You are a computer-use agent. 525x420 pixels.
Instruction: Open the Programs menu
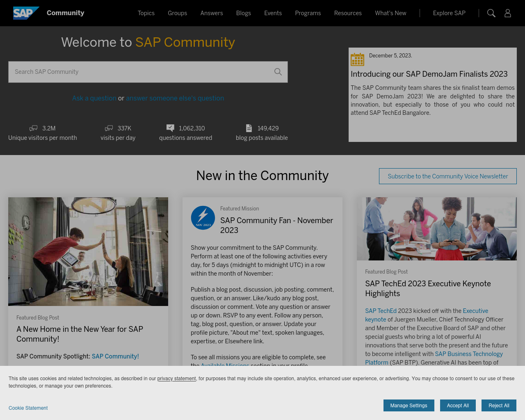click(x=308, y=13)
